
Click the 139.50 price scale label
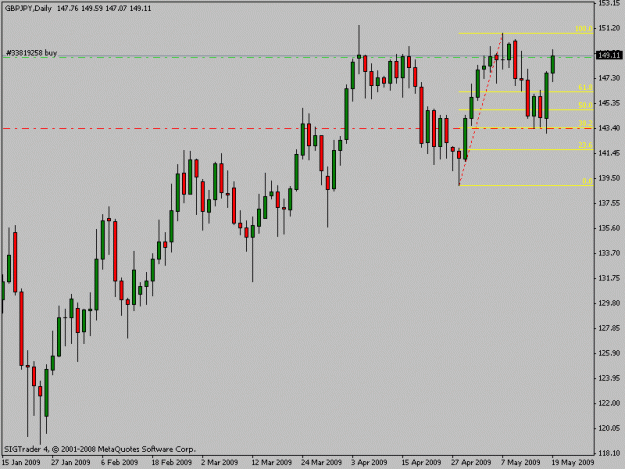point(609,178)
